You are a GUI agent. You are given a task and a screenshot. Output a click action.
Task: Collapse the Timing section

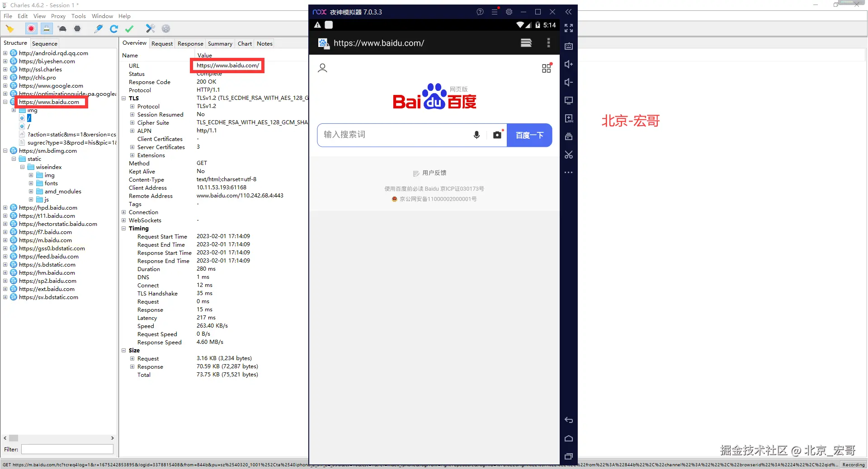124,228
